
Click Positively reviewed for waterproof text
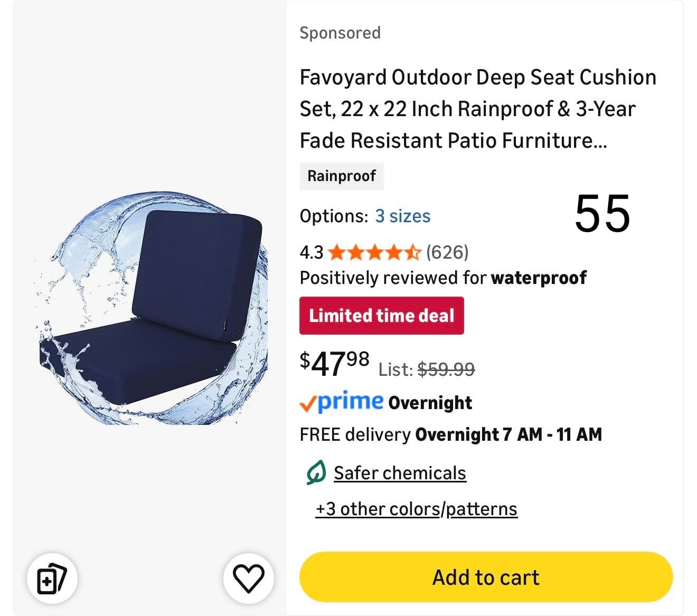442,278
